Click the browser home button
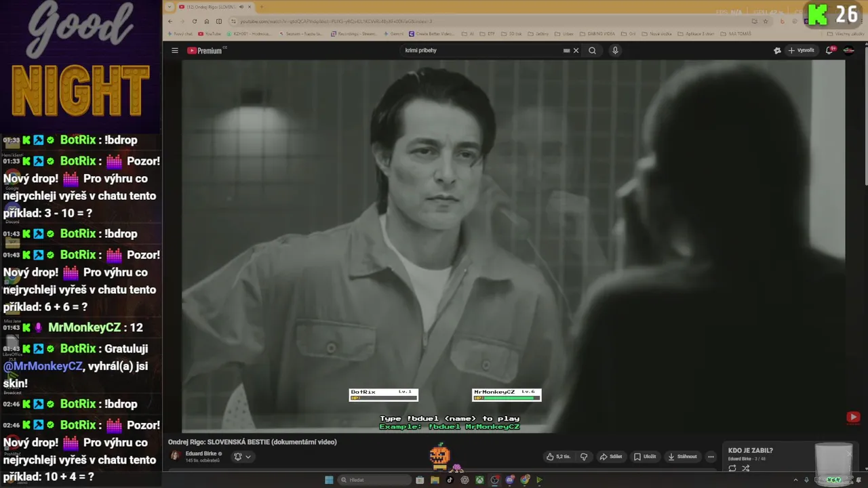 (207, 22)
